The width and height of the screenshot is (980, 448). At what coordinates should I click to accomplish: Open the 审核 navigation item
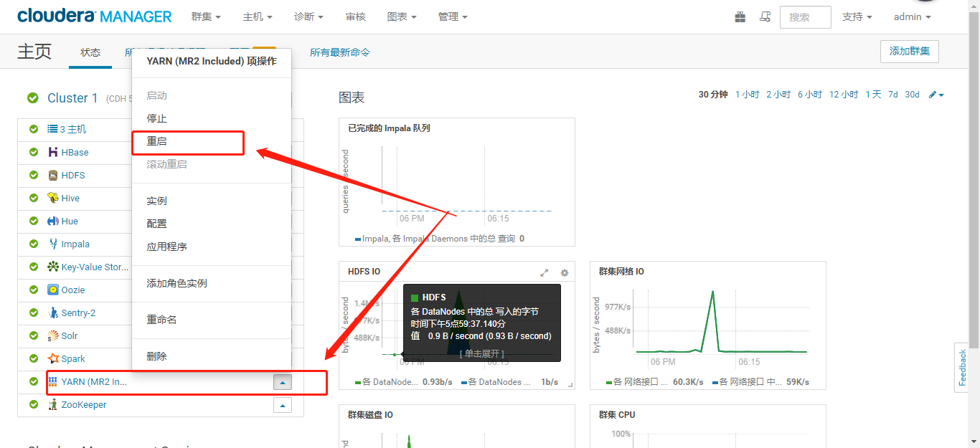(355, 16)
